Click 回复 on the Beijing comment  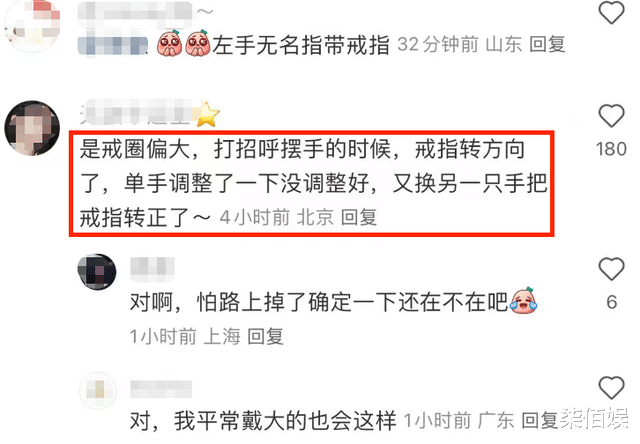tap(359, 217)
